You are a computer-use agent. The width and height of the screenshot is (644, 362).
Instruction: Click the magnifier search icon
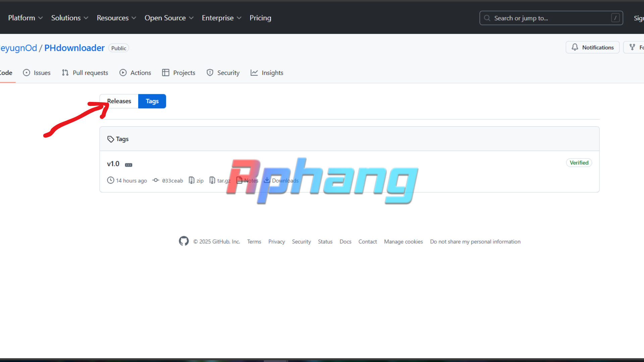click(x=487, y=18)
